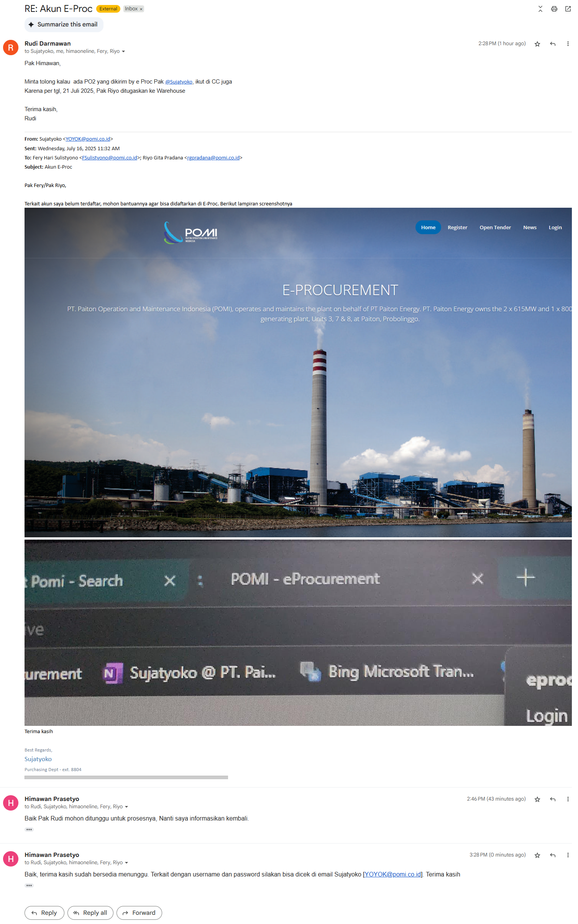Click sender name Rudi Darmawan
578x924 pixels.
click(x=48, y=44)
